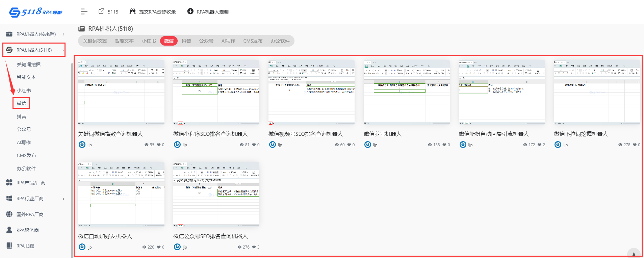Viewport: 644px width, 258px height.
Task: Switch to AI写作 top tab
Action: (x=228, y=41)
